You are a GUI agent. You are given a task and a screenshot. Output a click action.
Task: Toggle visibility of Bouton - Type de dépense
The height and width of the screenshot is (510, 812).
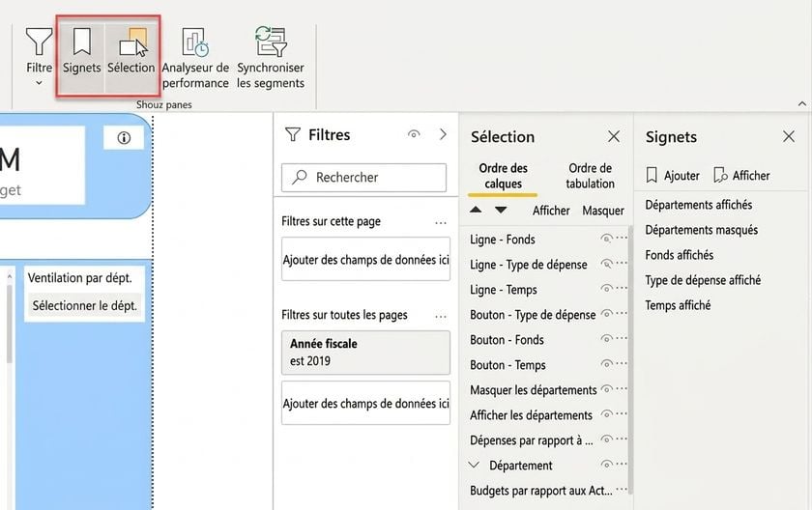coord(606,314)
